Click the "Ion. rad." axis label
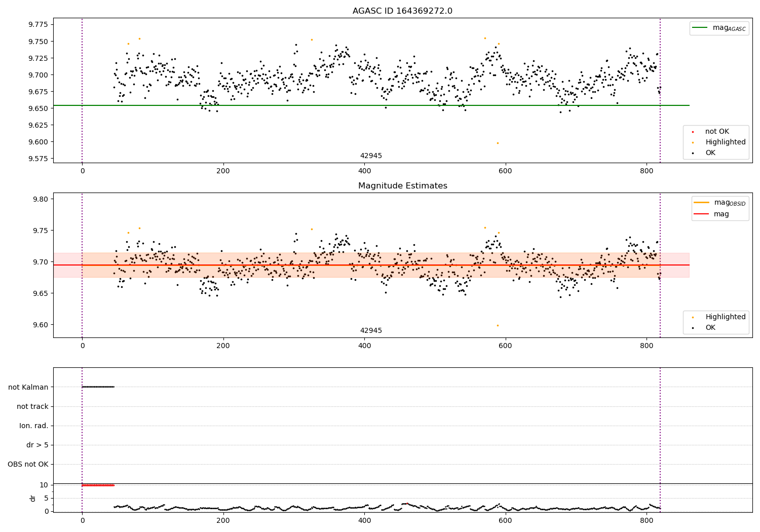This screenshot has height=532, width=760. pyautogui.click(x=34, y=426)
